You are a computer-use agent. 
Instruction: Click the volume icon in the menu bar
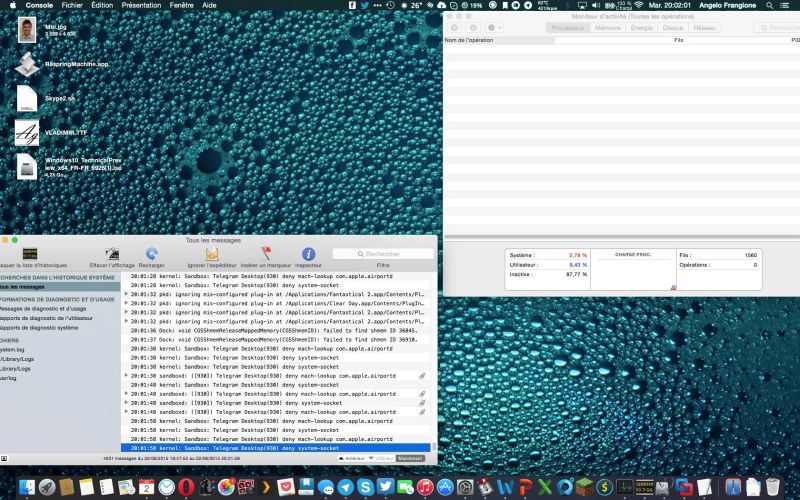pyautogui.click(x=595, y=5)
